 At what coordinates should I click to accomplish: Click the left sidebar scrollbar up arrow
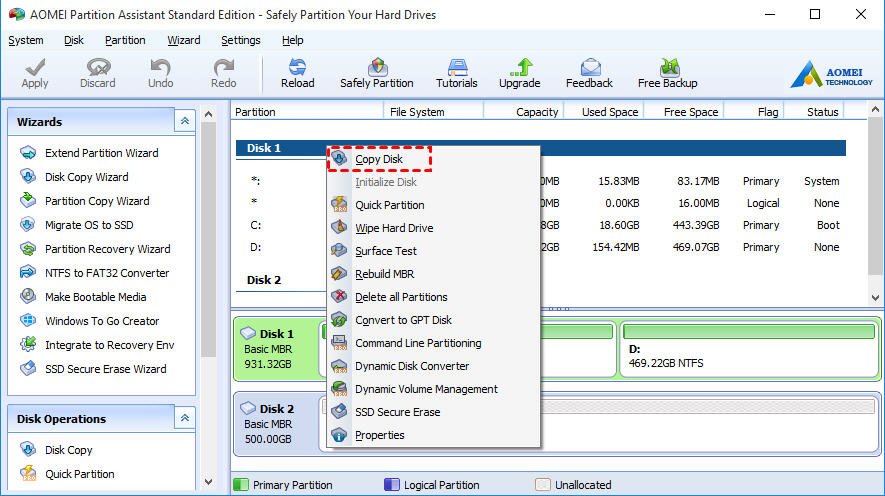[208, 115]
